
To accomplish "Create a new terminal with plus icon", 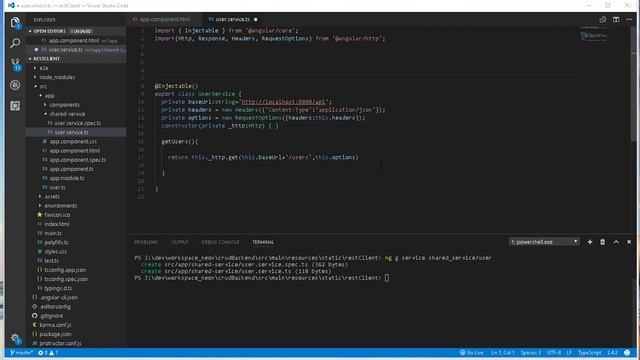I will 589,242.
